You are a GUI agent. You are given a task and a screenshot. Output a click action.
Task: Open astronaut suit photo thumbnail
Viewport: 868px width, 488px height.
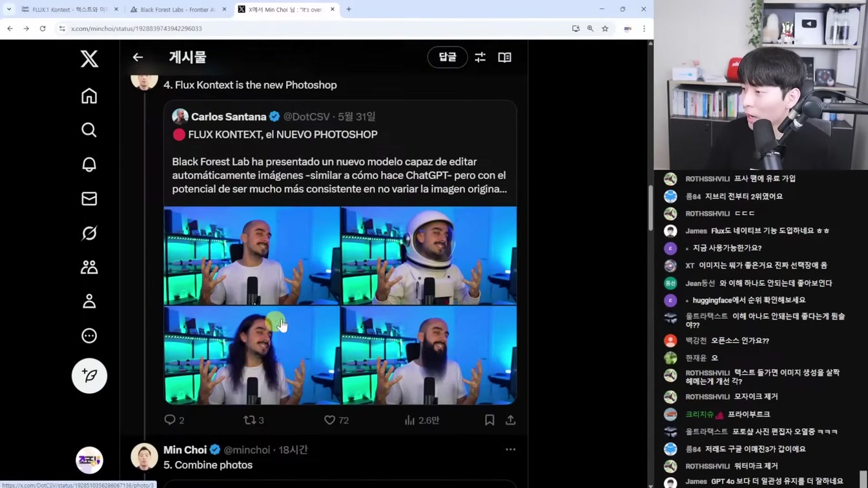pyautogui.click(x=429, y=256)
